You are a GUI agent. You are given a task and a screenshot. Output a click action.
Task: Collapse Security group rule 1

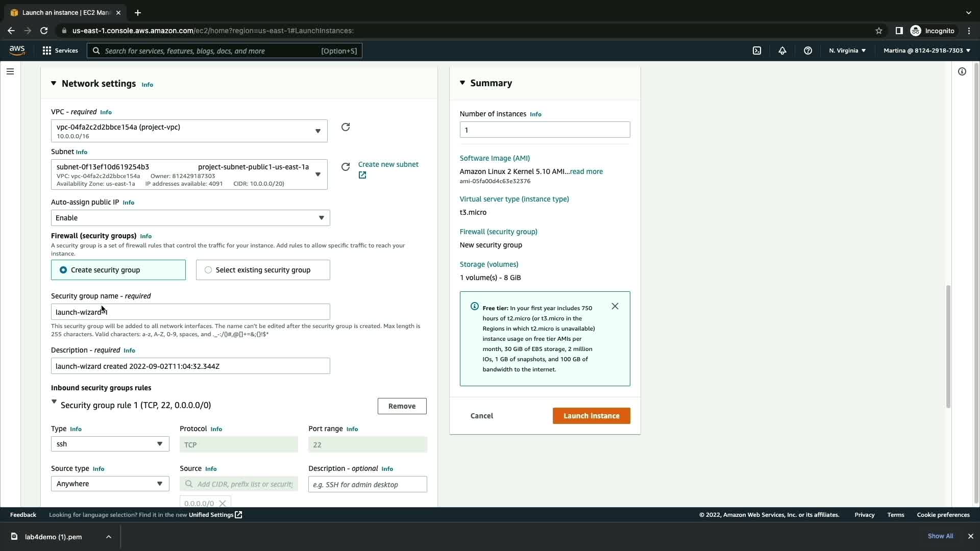(x=54, y=402)
